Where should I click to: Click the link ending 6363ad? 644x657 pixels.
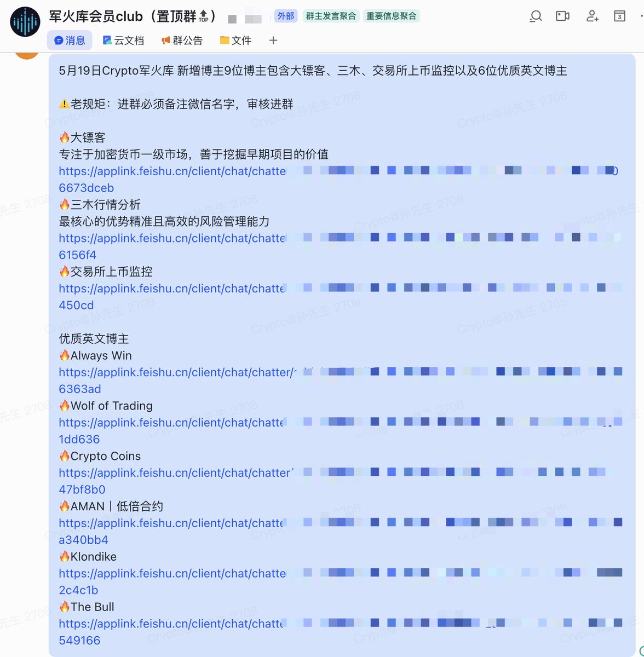coord(80,389)
